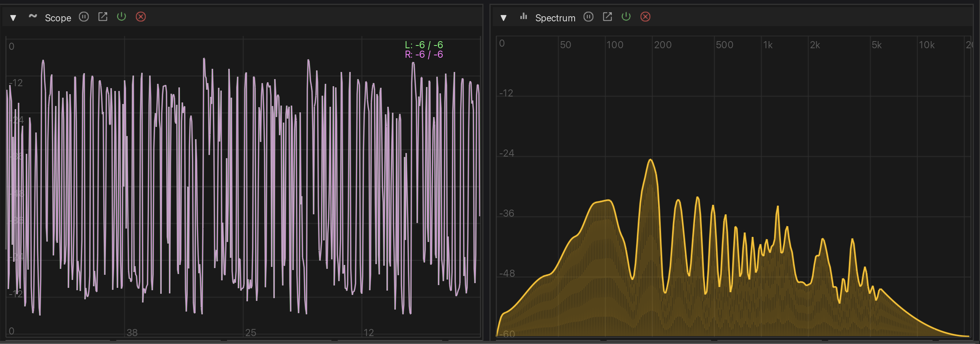Click the Scope panel title
Viewport: 980px width, 344px height.
pos(58,18)
